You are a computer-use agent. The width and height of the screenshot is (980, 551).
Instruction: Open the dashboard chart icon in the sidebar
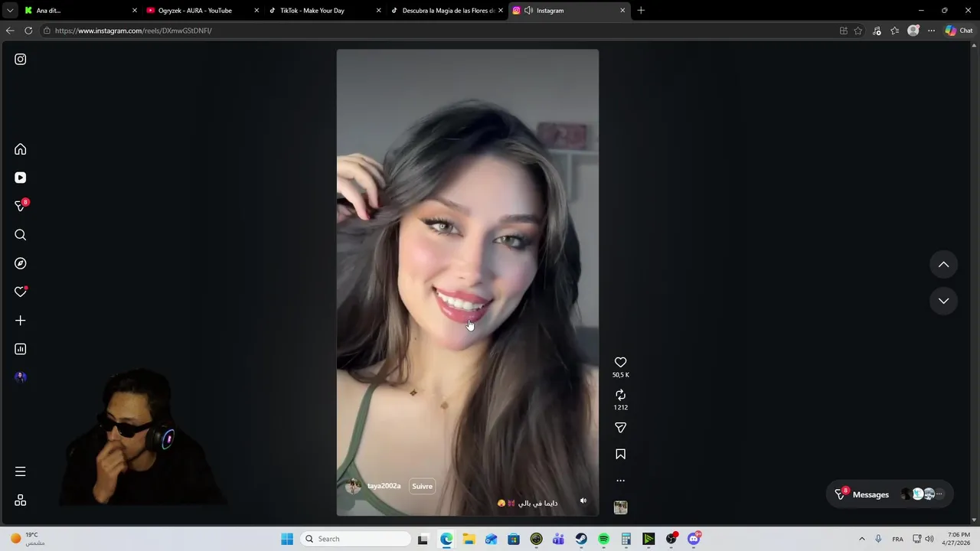[x=21, y=349]
